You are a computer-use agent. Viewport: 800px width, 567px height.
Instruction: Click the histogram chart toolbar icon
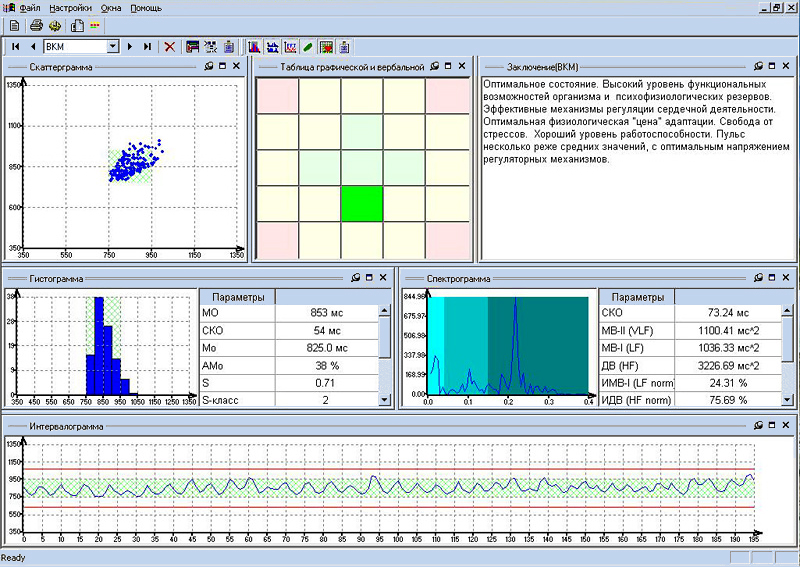click(x=254, y=46)
